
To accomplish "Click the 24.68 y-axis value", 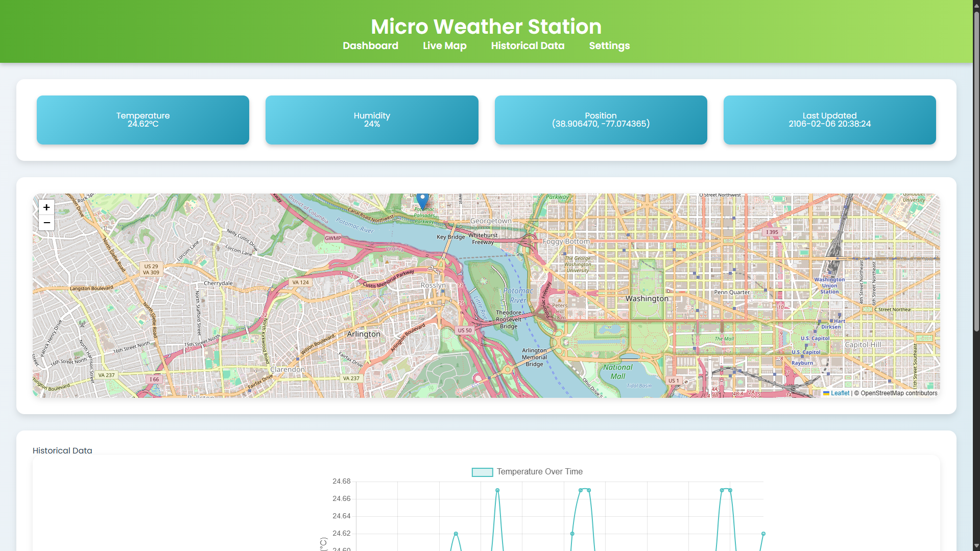I will (x=341, y=482).
